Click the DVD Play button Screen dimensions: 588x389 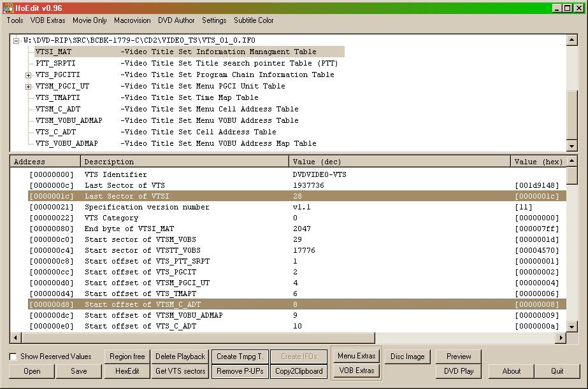pyautogui.click(x=459, y=371)
